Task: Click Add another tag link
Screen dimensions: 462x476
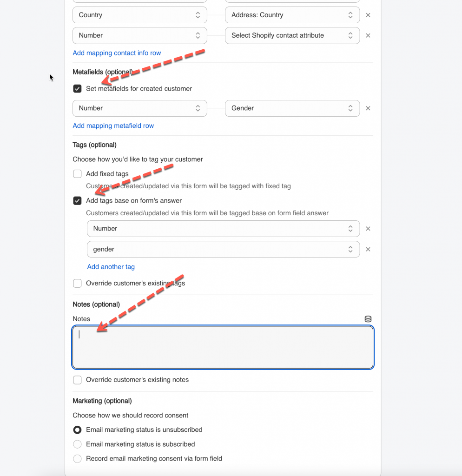Action: click(111, 267)
